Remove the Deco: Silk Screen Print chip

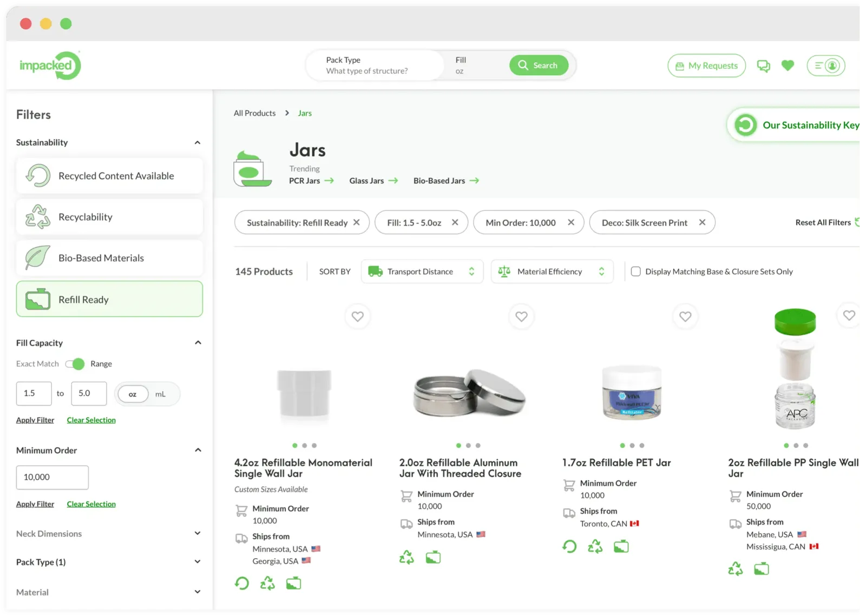click(x=702, y=222)
